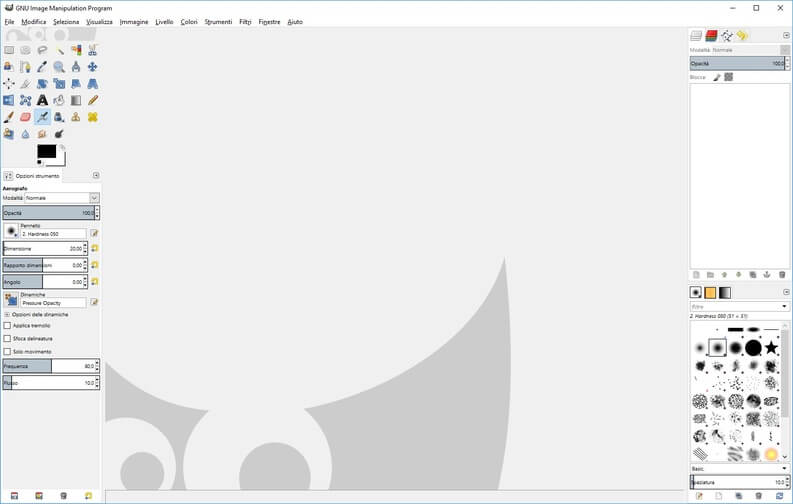Select the Crop tool
This screenshot has width=793, height=504.
25,83
